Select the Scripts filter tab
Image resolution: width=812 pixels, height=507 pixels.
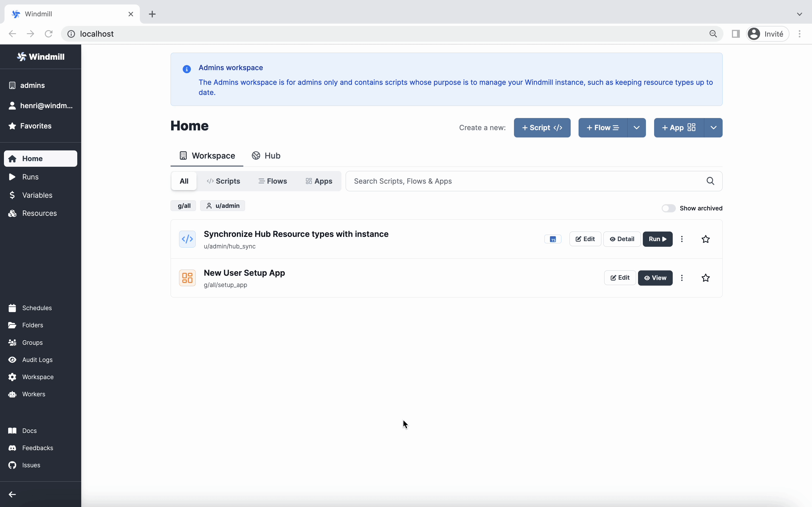pos(223,181)
